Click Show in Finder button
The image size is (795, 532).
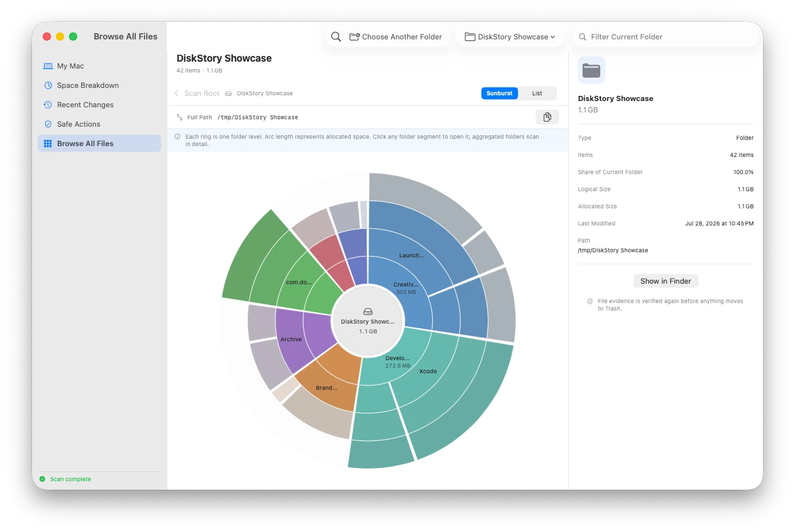tap(666, 281)
